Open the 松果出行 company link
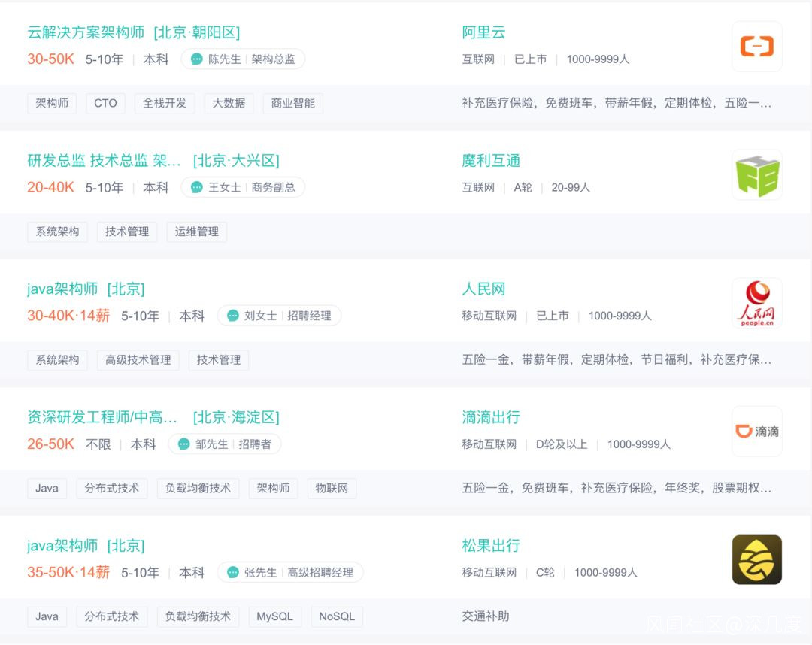 click(491, 546)
